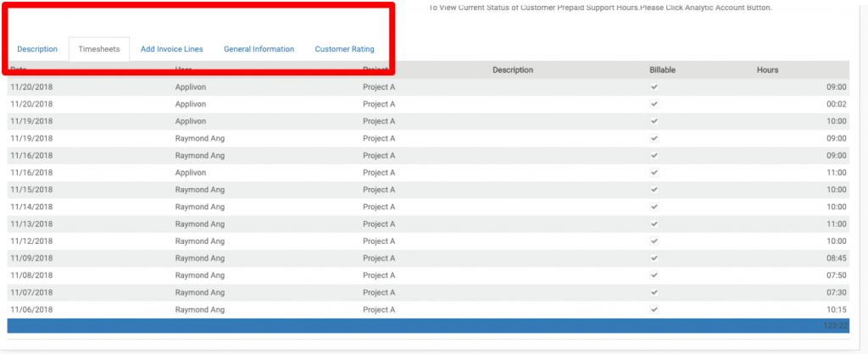Open the Add Invoice Lines tab
This screenshot has width=868, height=354.
171,49
